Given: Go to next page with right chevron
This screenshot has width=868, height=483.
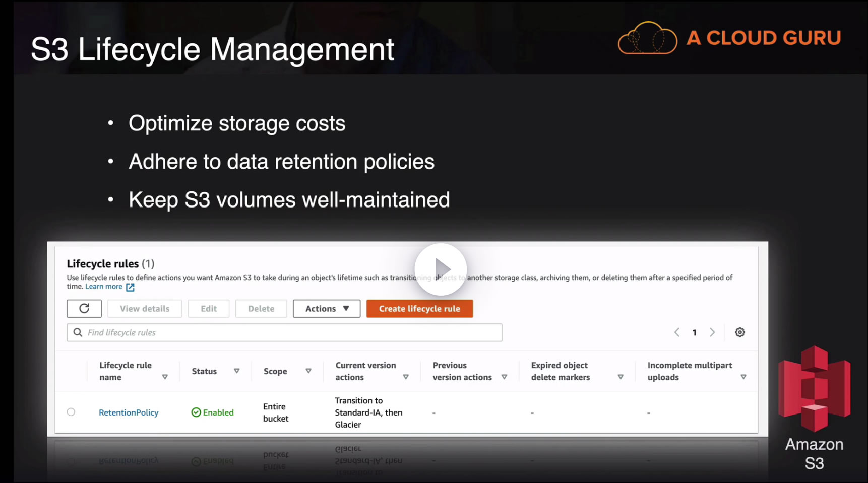Looking at the screenshot, I should click(712, 332).
